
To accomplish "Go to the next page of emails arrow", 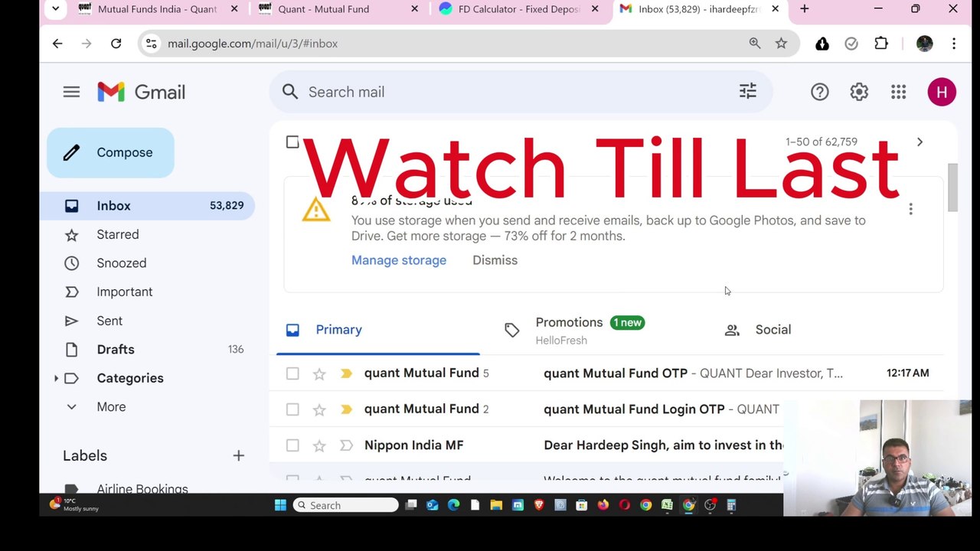I will point(920,142).
